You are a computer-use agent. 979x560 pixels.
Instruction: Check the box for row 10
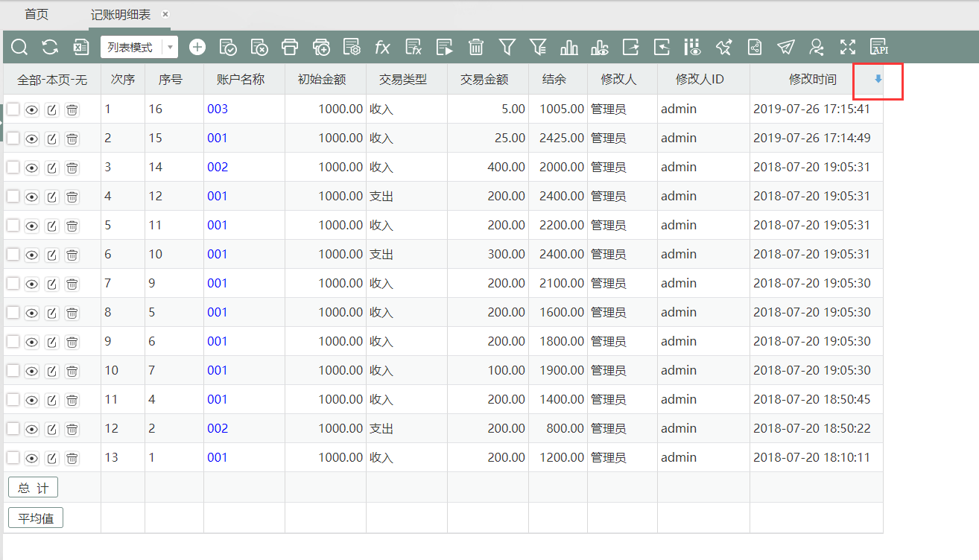tap(13, 370)
